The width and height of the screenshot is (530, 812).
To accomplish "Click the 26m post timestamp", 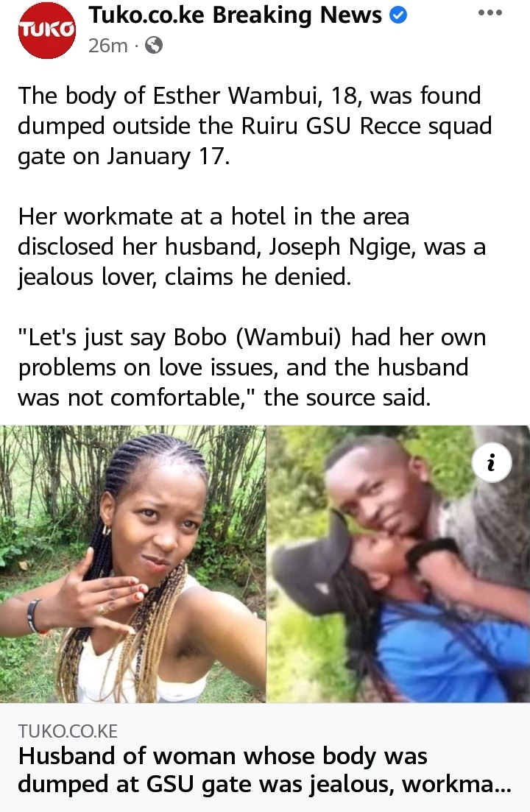I will click(107, 46).
